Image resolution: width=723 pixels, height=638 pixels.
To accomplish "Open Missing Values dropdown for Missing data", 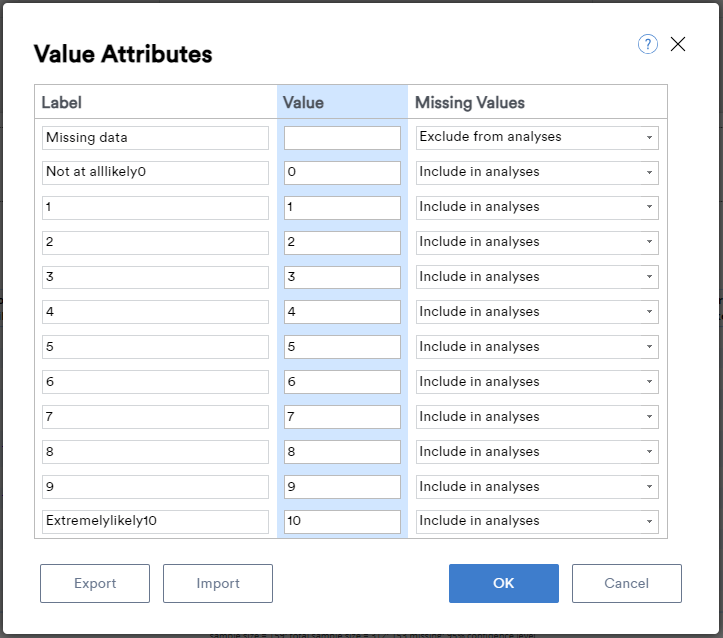I will 537,137.
